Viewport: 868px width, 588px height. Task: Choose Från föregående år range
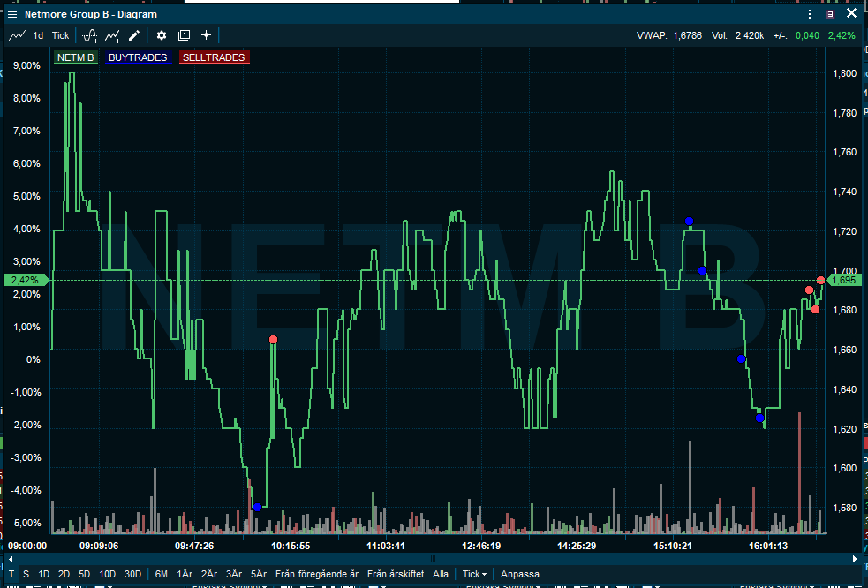317,574
